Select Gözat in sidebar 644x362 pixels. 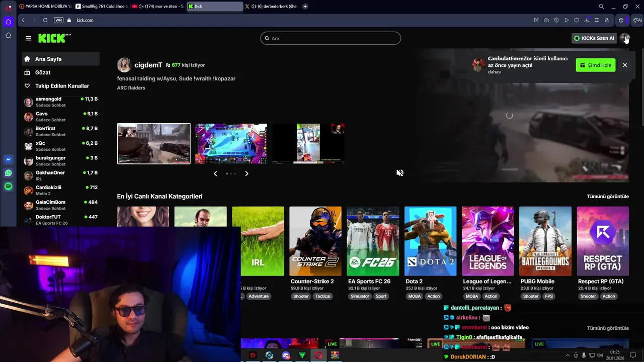coord(60,72)
